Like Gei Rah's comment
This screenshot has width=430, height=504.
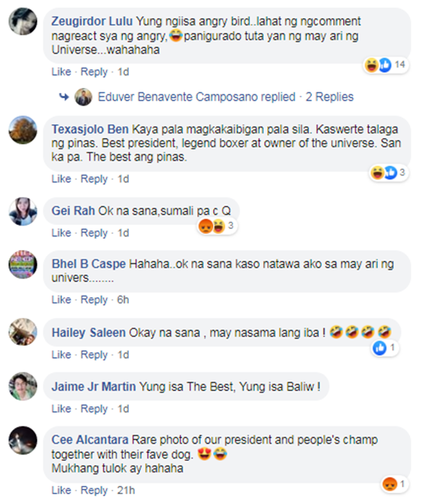coord(61,233)
